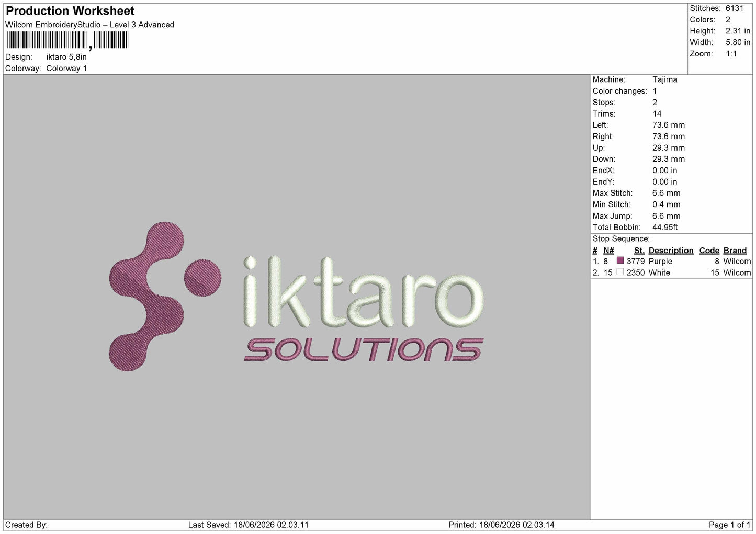Click the EndX value 0.00 in
The image size is (756, 534).
[x=665, y=171]
